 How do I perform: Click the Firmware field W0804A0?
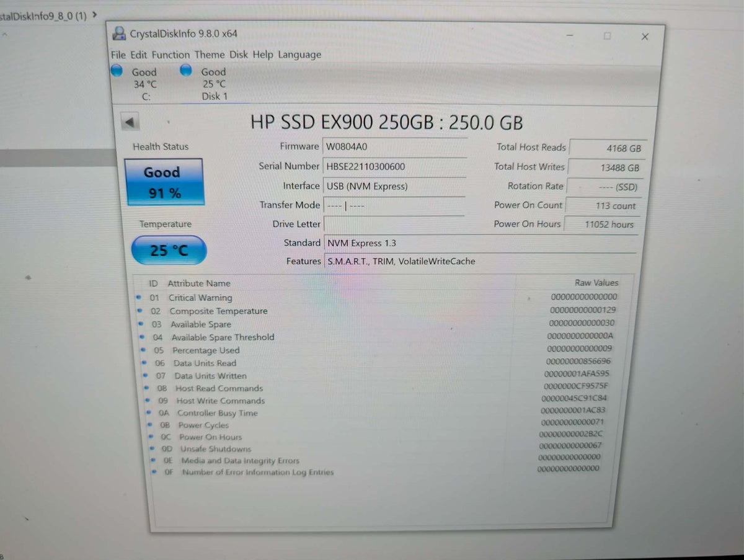[x=394, y=147]
